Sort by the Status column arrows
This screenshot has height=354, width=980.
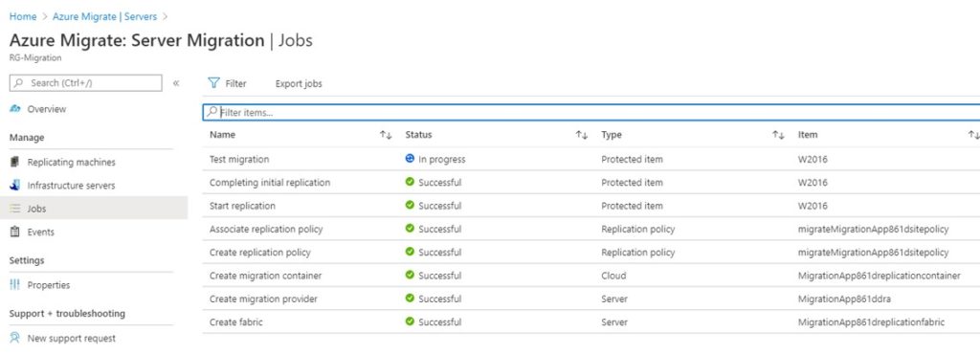point(582,135)
